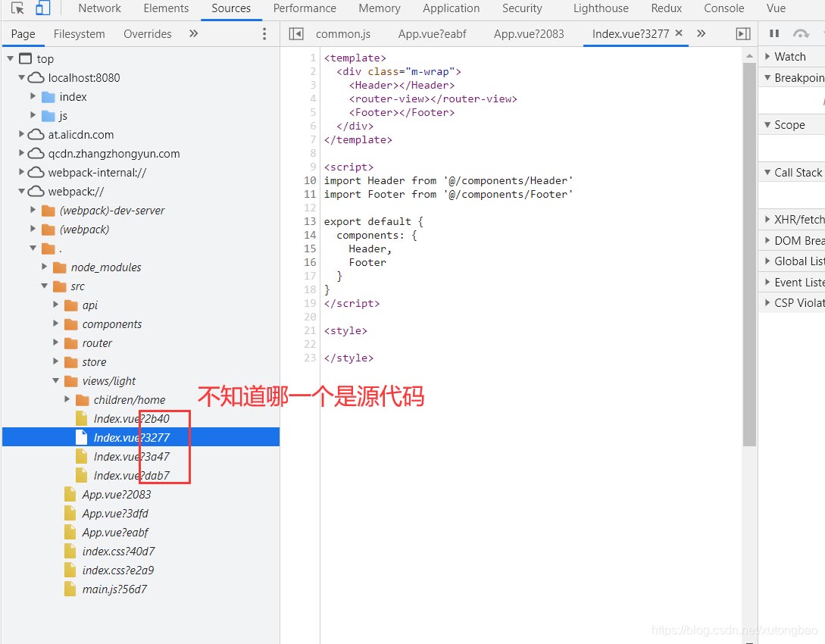Open the Index.vue?dab7 file
This screenshot has height=644, width=825.
[x=131, y=476]
